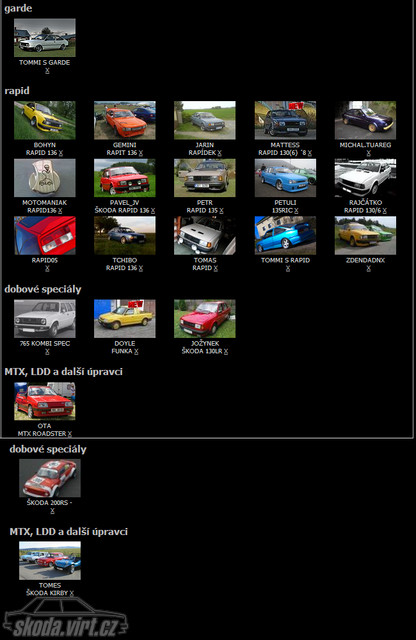View the ŠKODA 200RS rally car thumbnail

tap(50, 478)
